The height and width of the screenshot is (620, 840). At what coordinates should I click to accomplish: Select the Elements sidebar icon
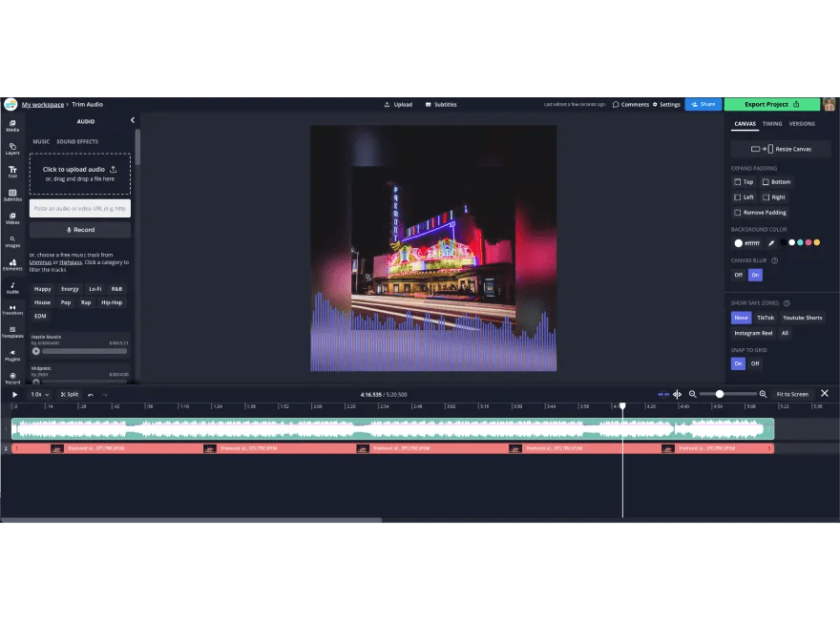click(12, 264)
